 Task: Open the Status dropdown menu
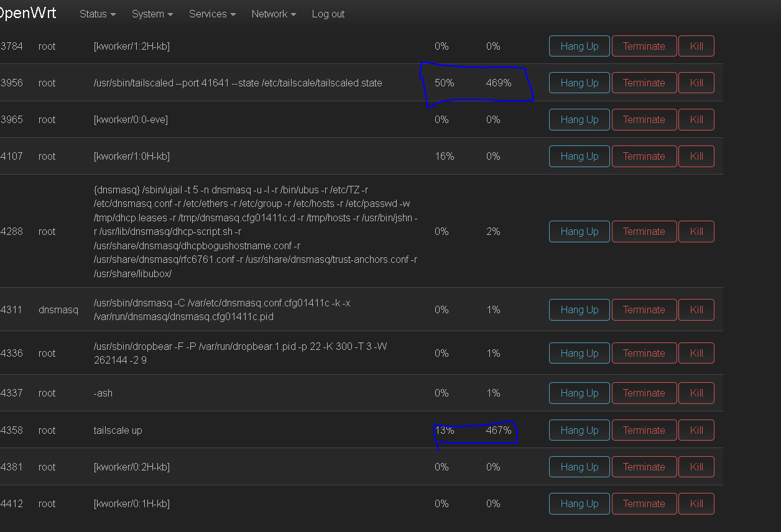pyautogui.click(x=98, y=14)
